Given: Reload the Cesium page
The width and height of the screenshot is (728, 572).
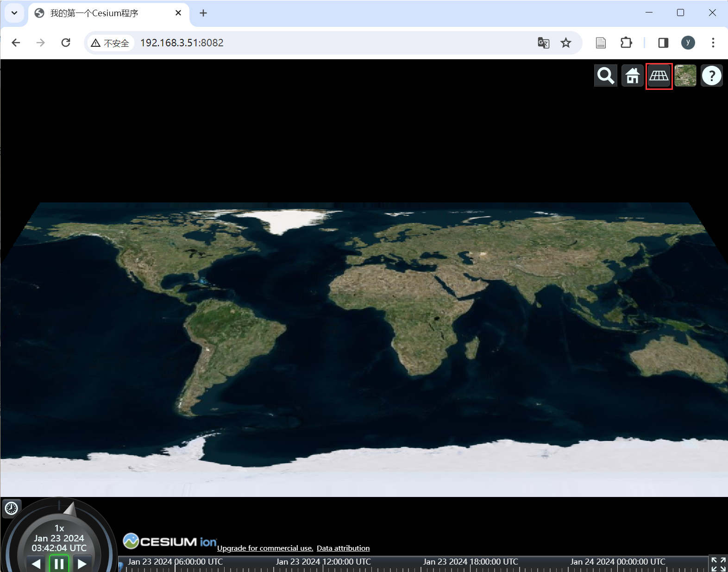Looking at the screenshot, I should click(x=66, y=43).
